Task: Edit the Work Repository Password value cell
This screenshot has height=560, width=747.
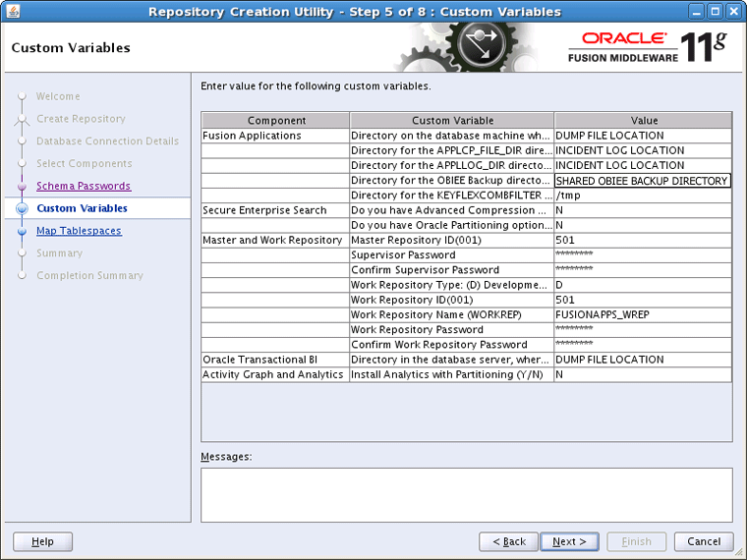Action: click(643, 329)
